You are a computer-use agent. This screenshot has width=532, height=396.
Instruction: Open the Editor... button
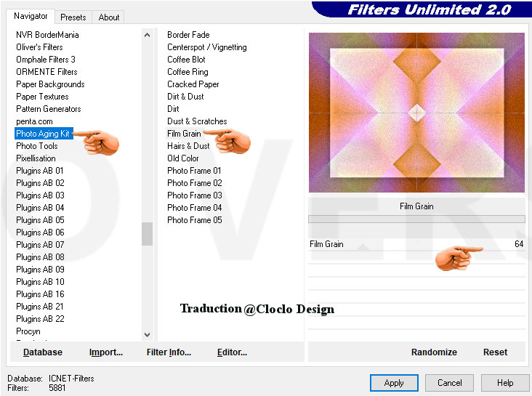232,352
